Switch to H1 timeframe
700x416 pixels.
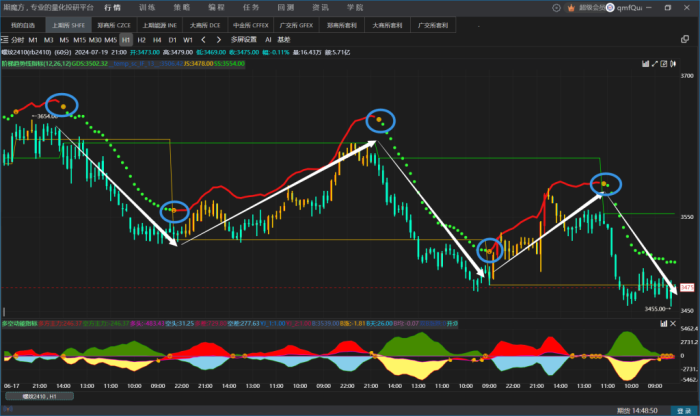[126, 39]
